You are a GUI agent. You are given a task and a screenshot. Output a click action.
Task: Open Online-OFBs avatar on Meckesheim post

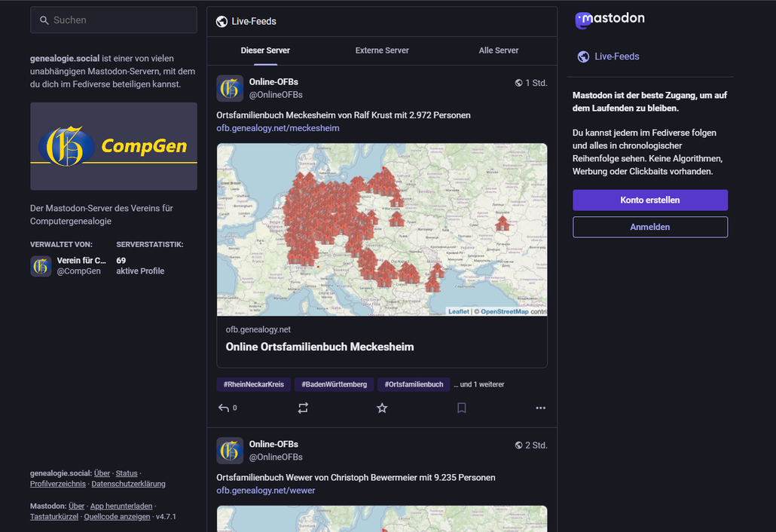click(230, 88)
